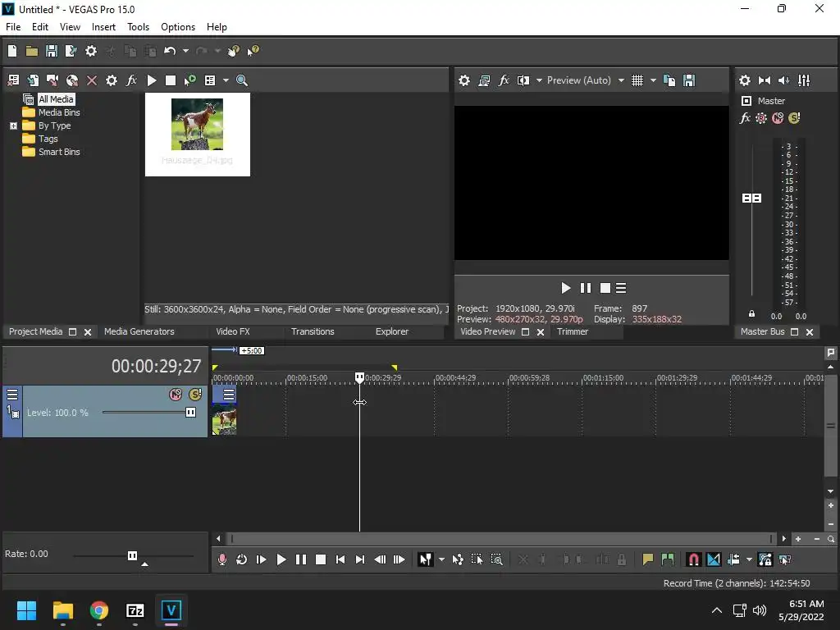Switch to Media Generators tab
This screenshot has height=630, width=840.
tap(139, 331)
